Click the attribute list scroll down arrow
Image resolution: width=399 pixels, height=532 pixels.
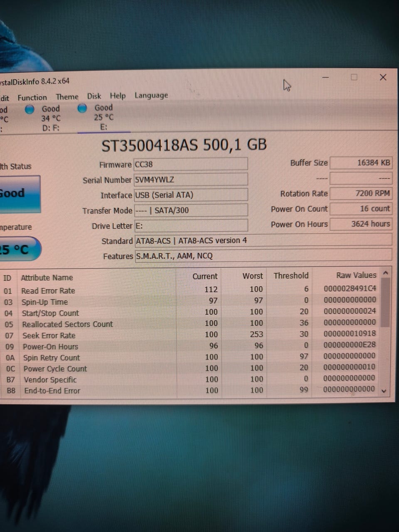click(x=384, y=391)
